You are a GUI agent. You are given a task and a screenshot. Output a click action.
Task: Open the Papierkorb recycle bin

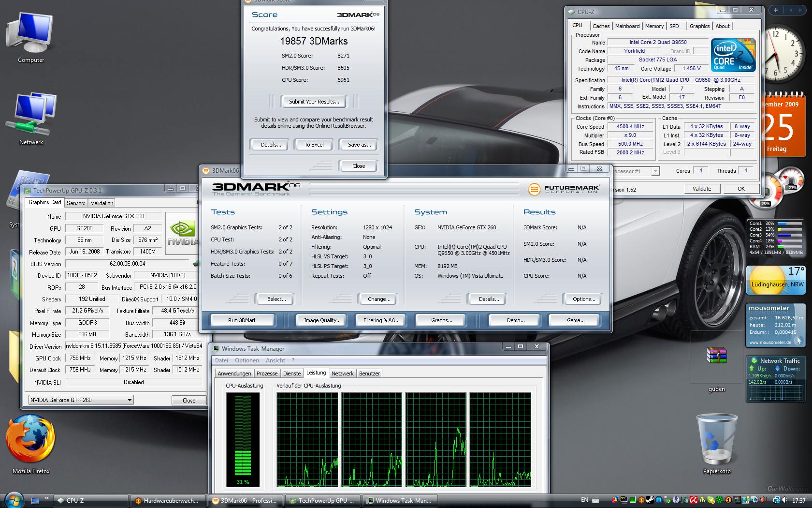click(716, 440)
